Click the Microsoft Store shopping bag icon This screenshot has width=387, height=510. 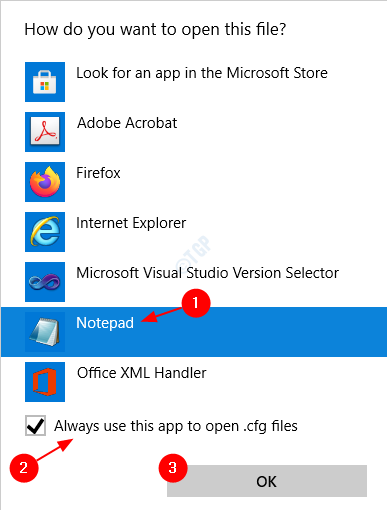[45, 82]
